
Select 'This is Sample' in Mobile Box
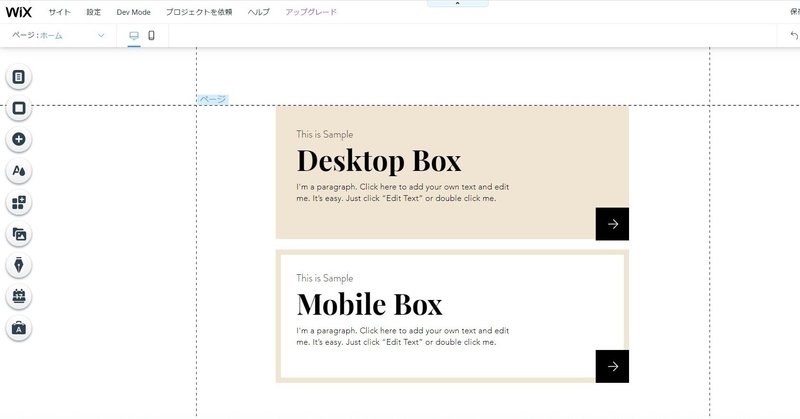pyautogui.click(x=324, y=278)
